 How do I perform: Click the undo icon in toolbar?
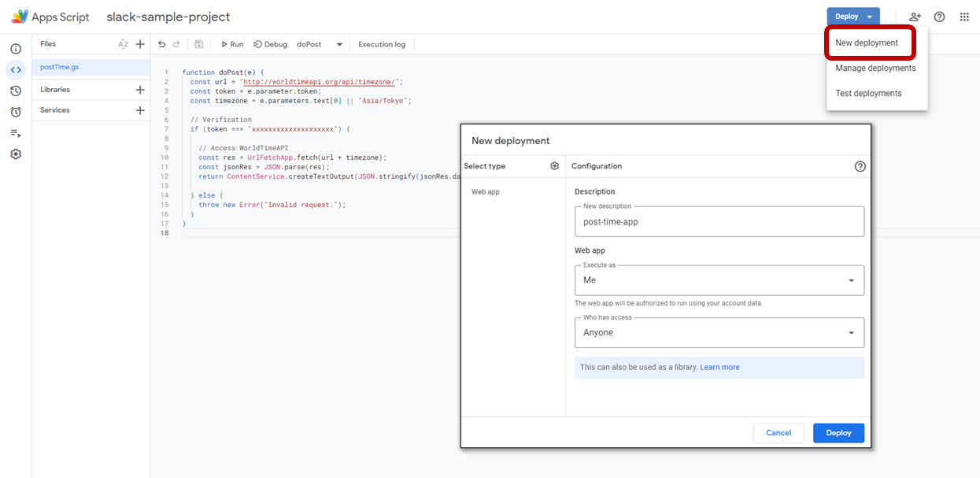click(162, 44)
